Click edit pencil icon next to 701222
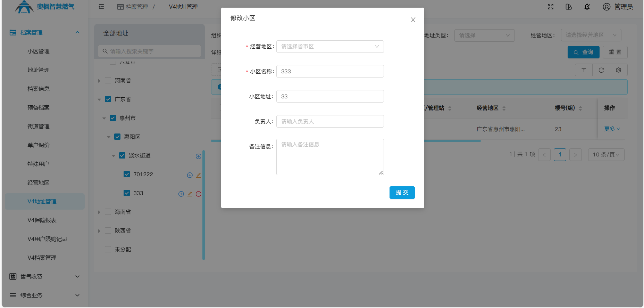The height and width of the screenshot is (308, 644). tap(199, 175)
